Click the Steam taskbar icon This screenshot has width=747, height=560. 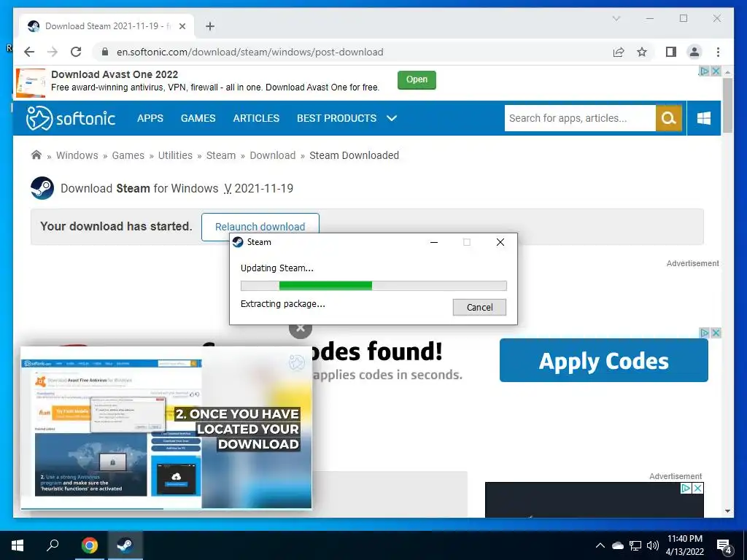[125, 545]
